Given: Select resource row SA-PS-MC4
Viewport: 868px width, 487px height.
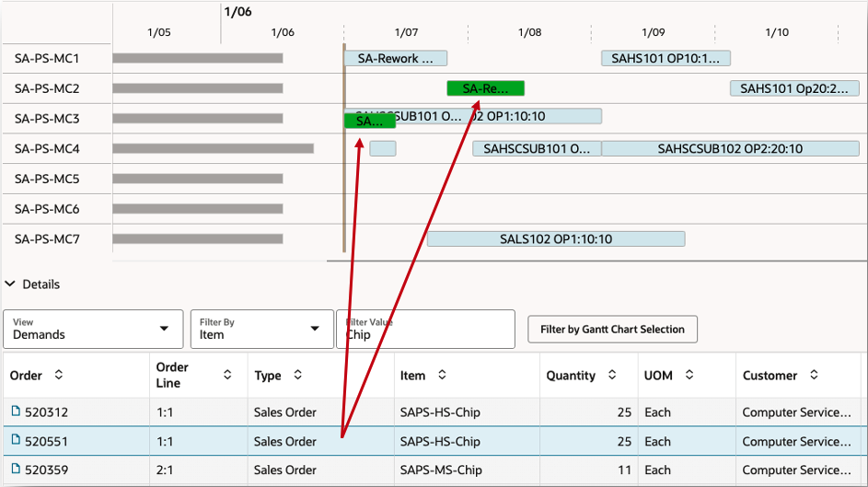Looking at the screenshot, I should coord(47,149).
